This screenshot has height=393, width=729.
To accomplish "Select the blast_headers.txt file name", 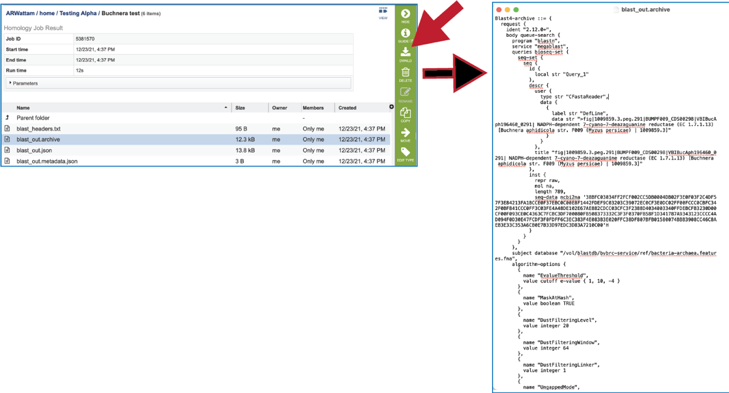I will click(x=39, y=129).
